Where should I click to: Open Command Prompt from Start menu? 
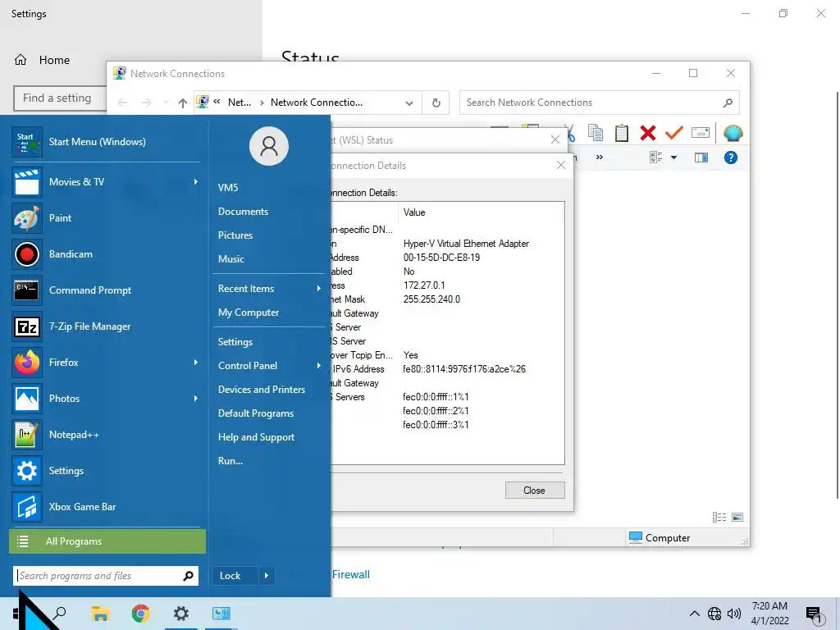pyautogui.click(x=106, y=290)
